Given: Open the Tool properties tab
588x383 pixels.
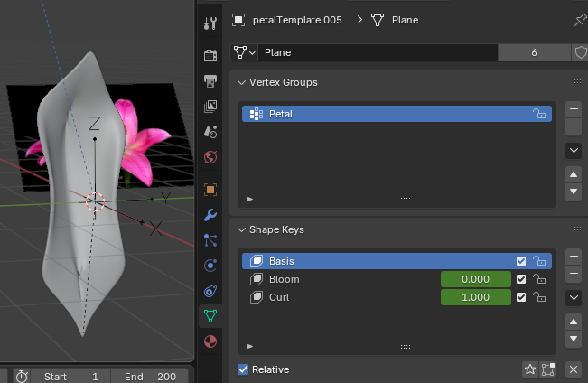Looking at the screenshot, I should (210, 23).
